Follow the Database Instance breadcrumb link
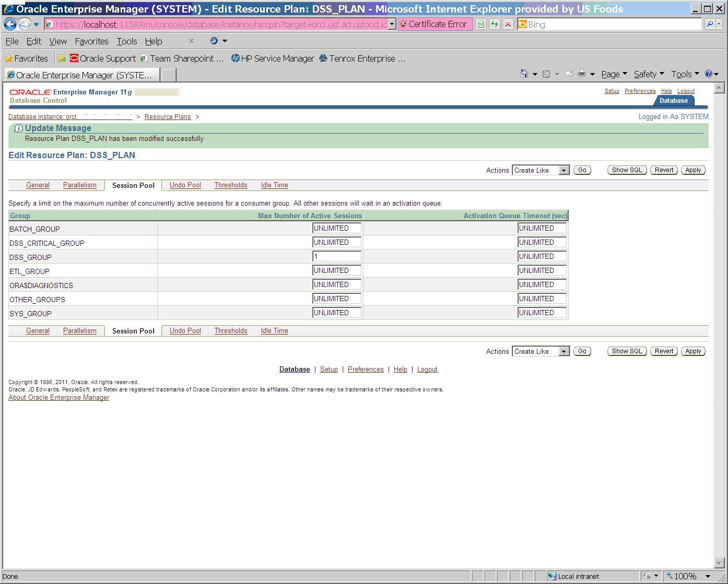 point(70,117)
